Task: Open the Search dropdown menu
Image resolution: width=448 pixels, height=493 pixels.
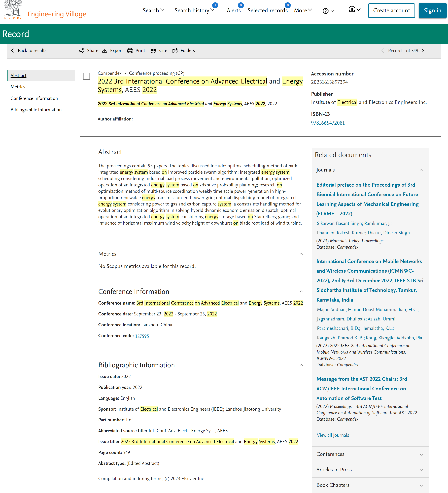Action: tap(153, 11)
